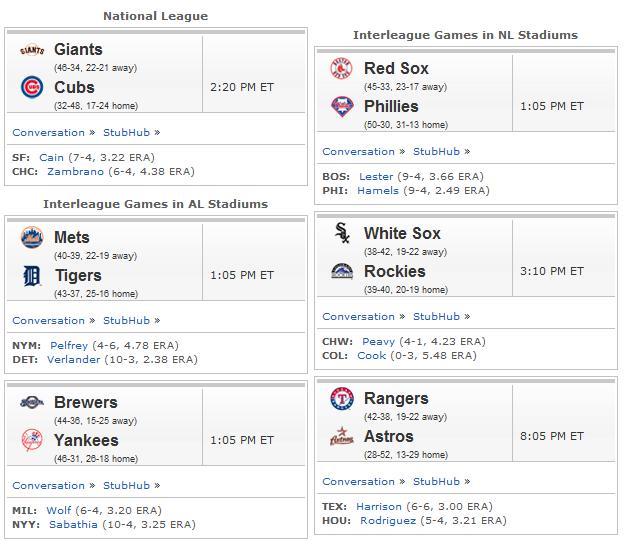Click the Phillies team logo

tap(342, 107)
